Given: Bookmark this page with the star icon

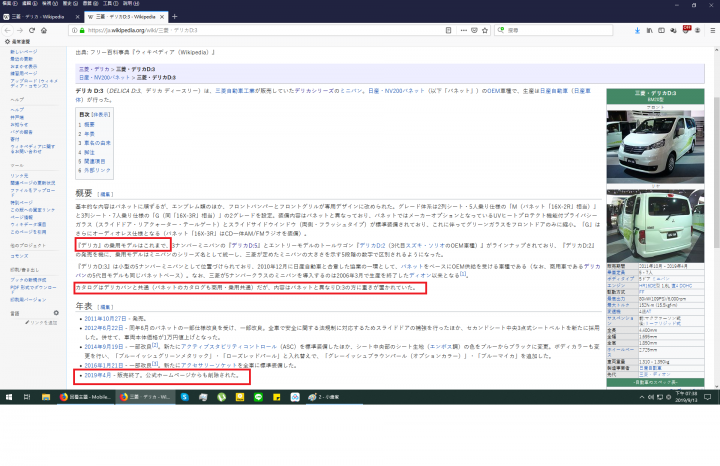Looking at the screenshot, I should [x=485, y=30].
